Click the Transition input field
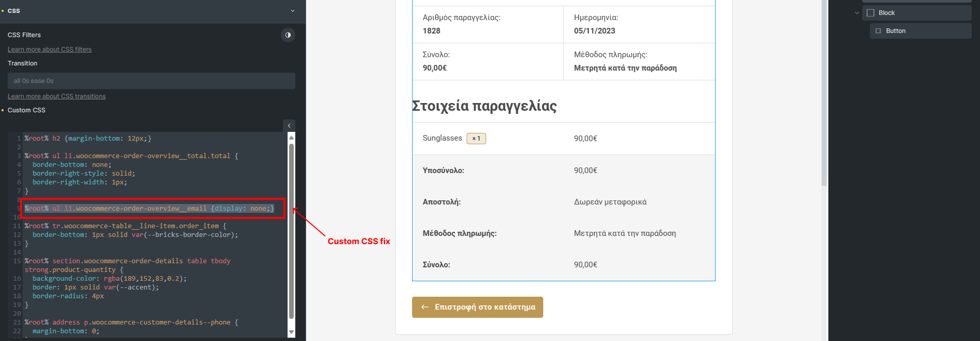The height and width of the screenshot is (341, 980). (x=151, y=81)
